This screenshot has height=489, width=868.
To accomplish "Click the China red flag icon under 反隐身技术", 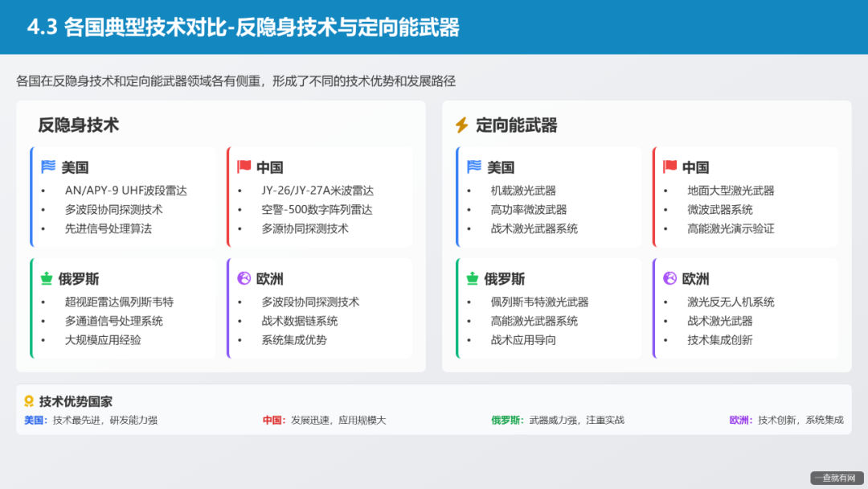I will pos(247,166).
